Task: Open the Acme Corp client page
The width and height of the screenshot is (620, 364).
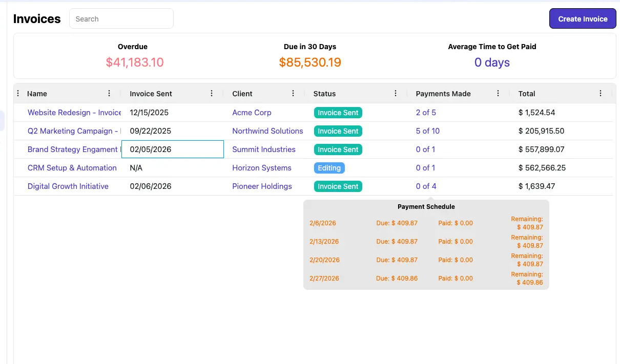Action: point(252,113)
